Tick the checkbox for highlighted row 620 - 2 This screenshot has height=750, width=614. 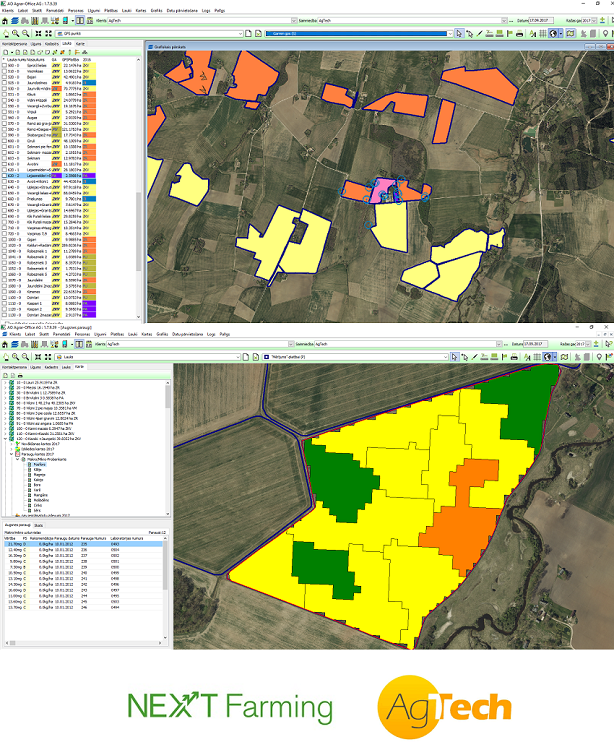tap(4, 176)
